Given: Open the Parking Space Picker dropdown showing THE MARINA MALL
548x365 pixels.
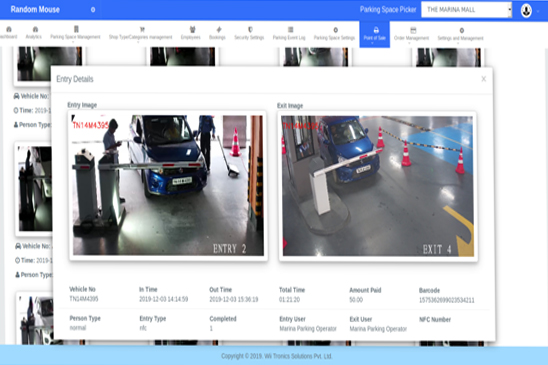Looking at the screenshot, I should (x=467, y=10).
